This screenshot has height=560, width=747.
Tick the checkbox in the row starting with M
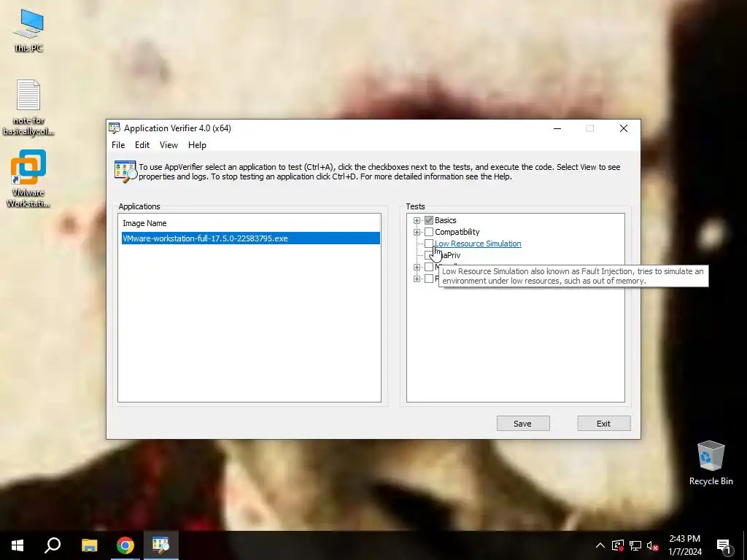tap(429, 267)
